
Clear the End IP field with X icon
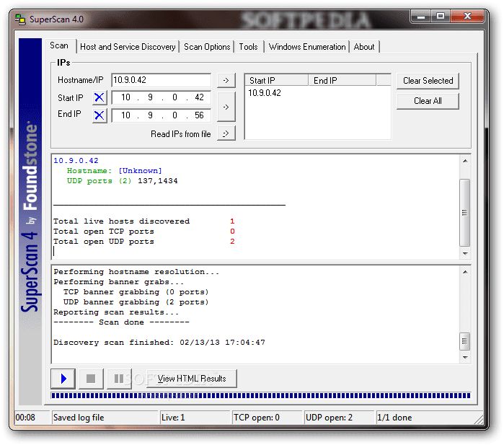click(100, 115)
